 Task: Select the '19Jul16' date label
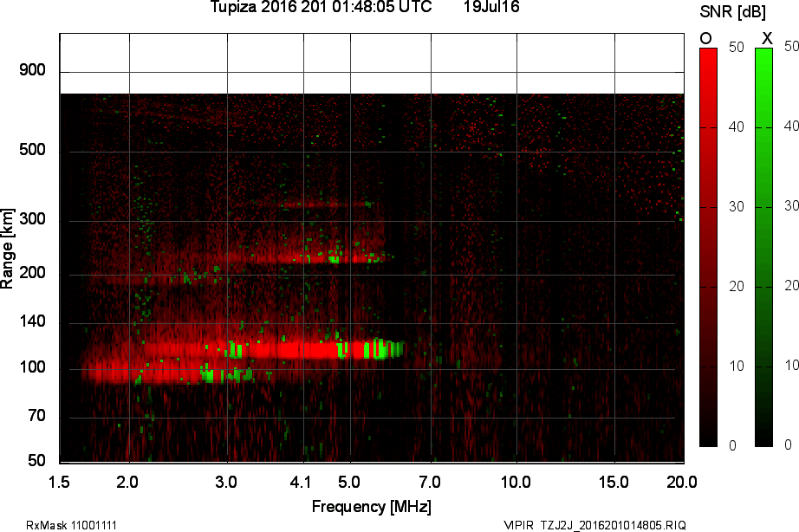[491, 8]
